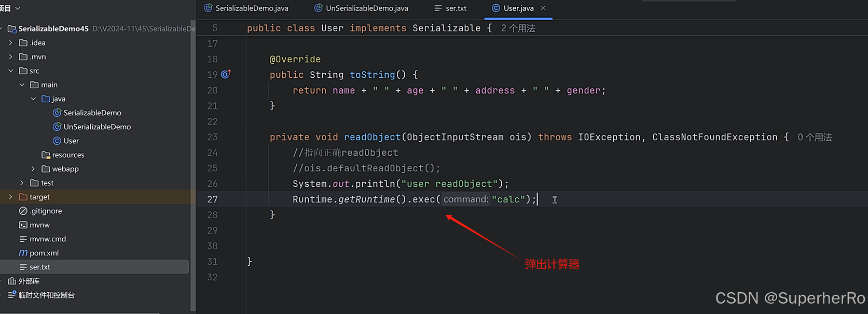Click the line number 23 in gutter

[212, 137]
